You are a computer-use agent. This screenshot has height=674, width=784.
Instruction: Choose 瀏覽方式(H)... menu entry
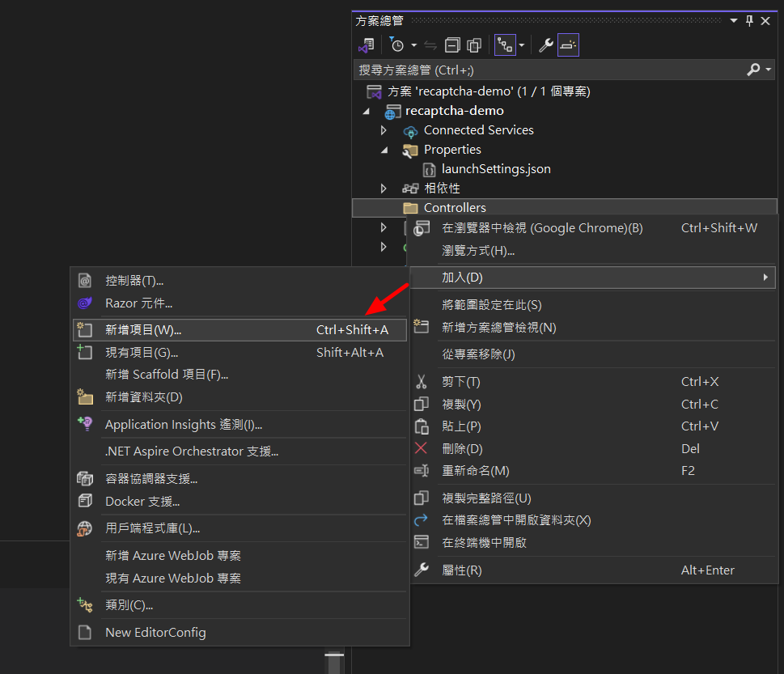pos(592,251)
